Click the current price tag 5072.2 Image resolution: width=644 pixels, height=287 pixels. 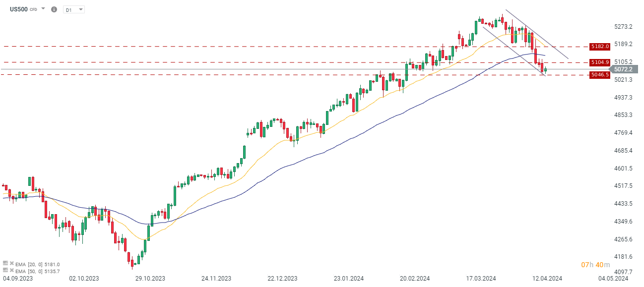[x=623, y=69]
